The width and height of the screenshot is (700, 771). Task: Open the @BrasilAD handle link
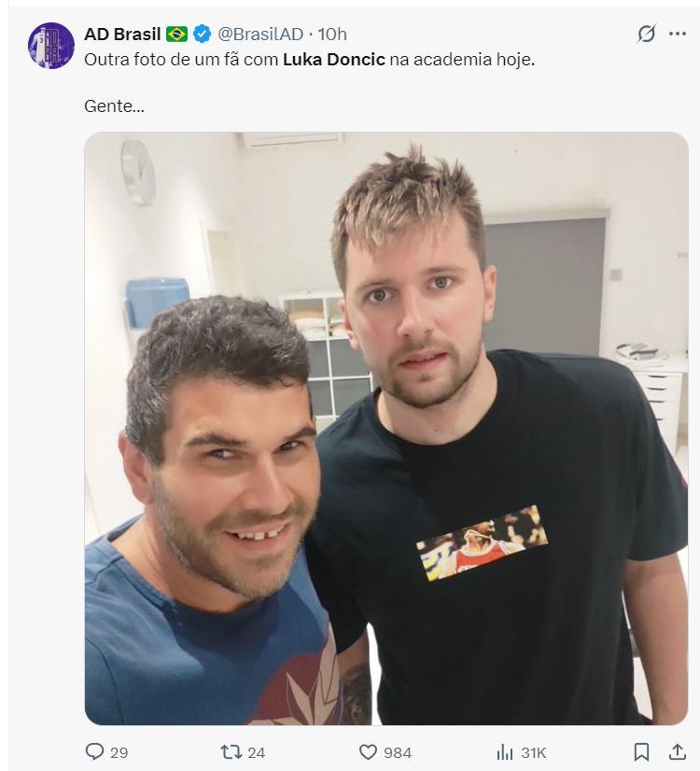(x=260, y=34)
